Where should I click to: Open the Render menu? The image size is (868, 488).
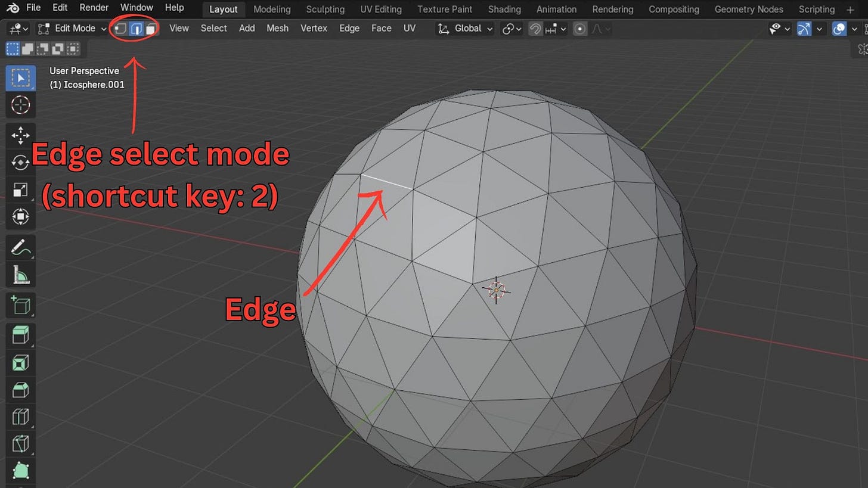[94, 8]
